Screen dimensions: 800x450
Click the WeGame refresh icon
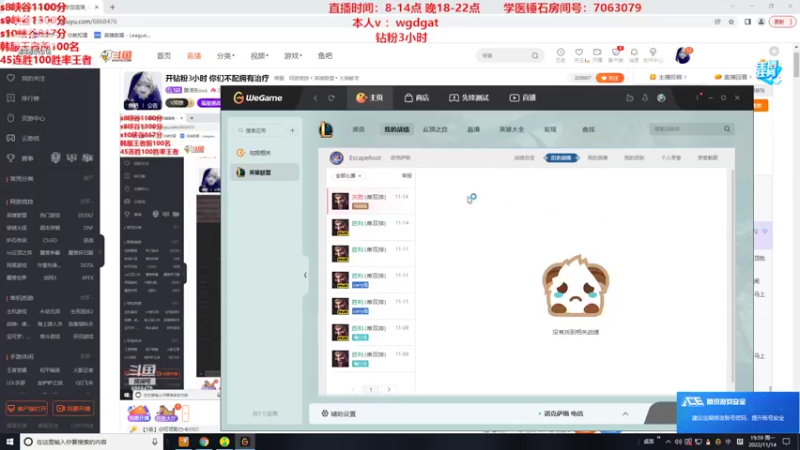tap(331, 98)
